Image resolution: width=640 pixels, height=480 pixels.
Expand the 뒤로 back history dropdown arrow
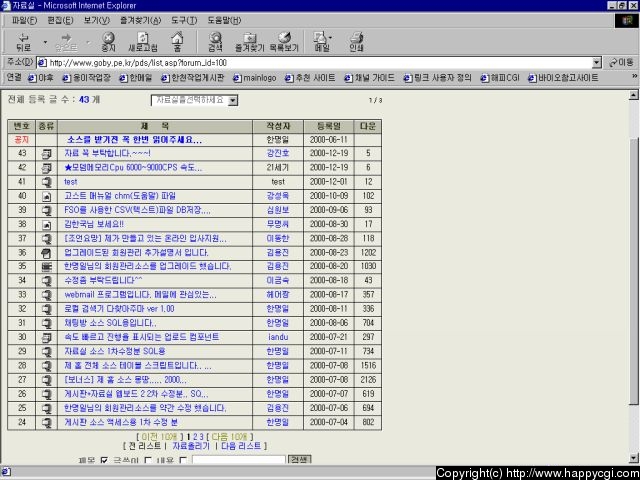coord(45,42)
